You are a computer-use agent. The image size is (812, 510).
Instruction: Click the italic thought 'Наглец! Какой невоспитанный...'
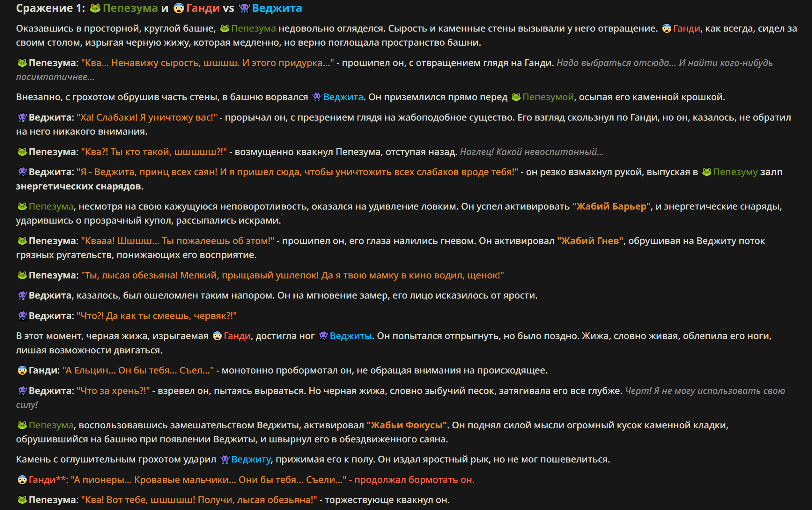coord(532,152)
